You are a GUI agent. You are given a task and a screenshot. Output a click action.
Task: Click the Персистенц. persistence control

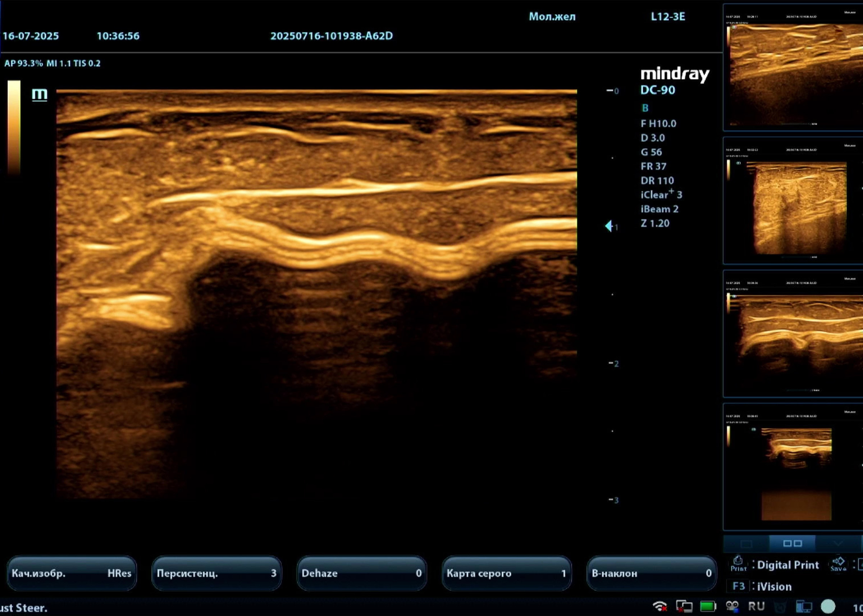pyautogui.click(x=217, y=573)
